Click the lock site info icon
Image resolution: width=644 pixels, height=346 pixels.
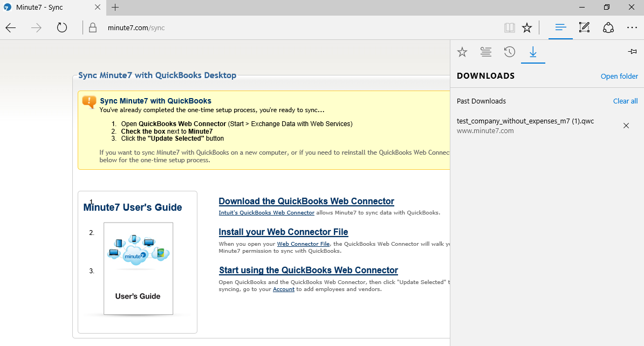click(x=93, y=28)
